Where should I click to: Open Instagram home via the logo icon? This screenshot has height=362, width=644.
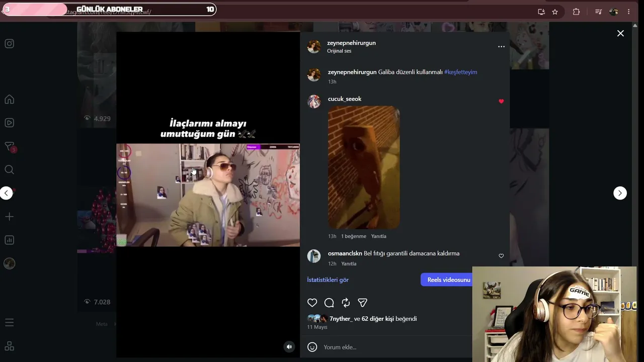point(9,44)
